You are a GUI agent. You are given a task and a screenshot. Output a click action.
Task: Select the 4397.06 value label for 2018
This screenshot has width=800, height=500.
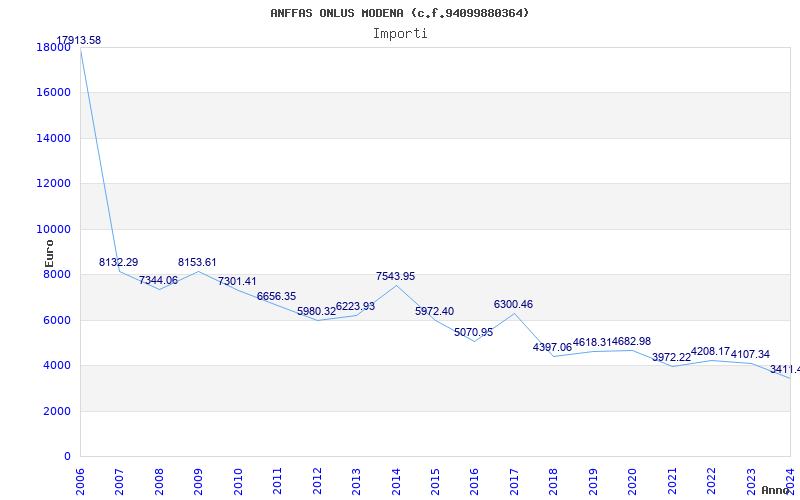coord(553,347)
